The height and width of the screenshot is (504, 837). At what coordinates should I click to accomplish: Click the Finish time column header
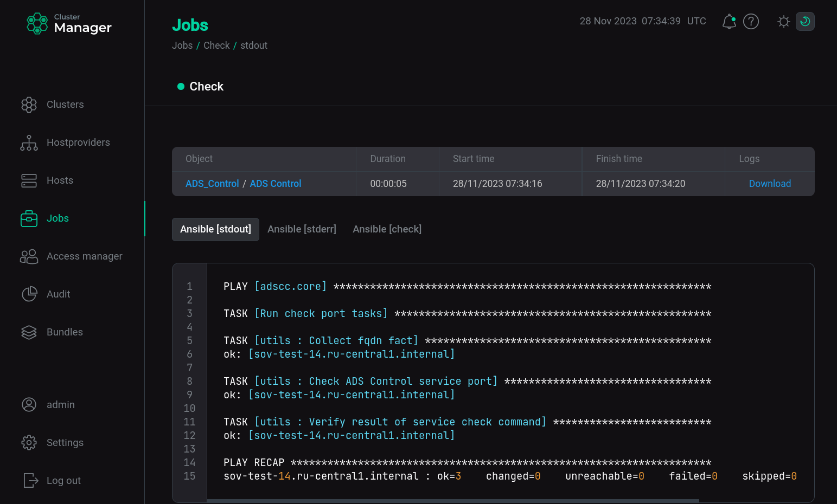pyautogui.click(x=619, y=159)
